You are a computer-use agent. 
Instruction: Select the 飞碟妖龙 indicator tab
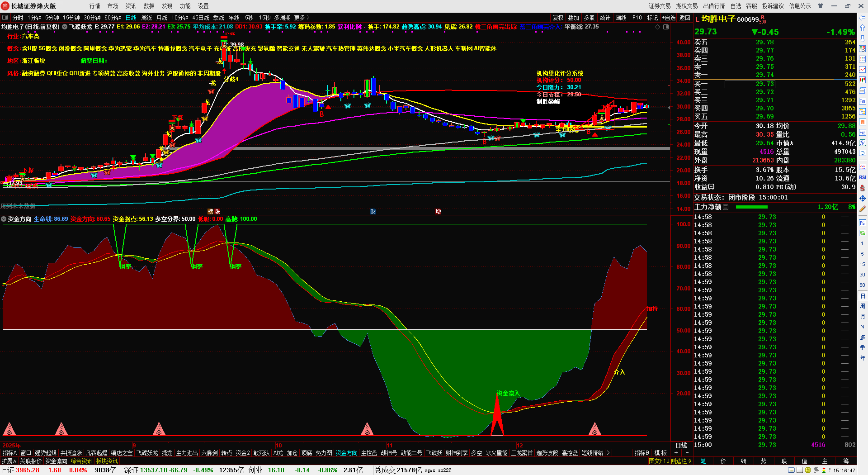click(x=147, y=453)
